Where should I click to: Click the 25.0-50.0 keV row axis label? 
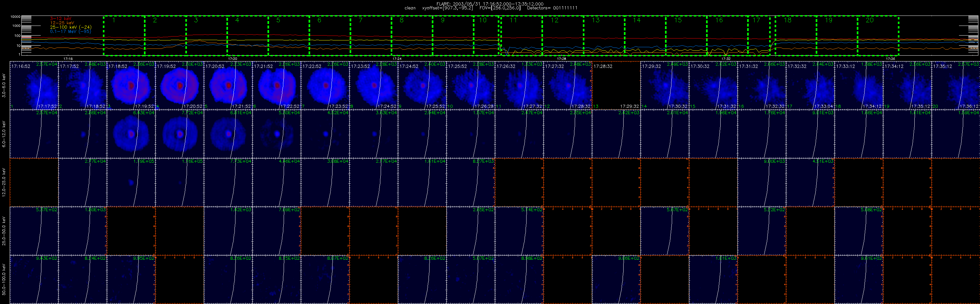[4, 231]
